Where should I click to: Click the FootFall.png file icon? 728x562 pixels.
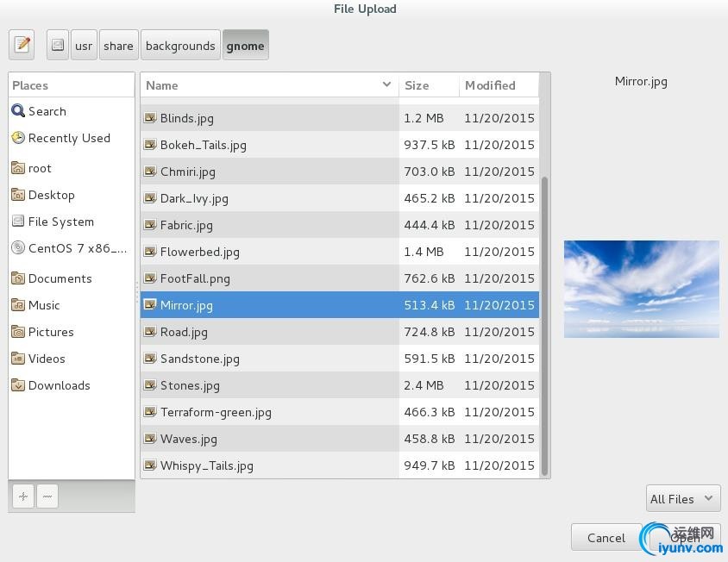click(x=150, y=278)
